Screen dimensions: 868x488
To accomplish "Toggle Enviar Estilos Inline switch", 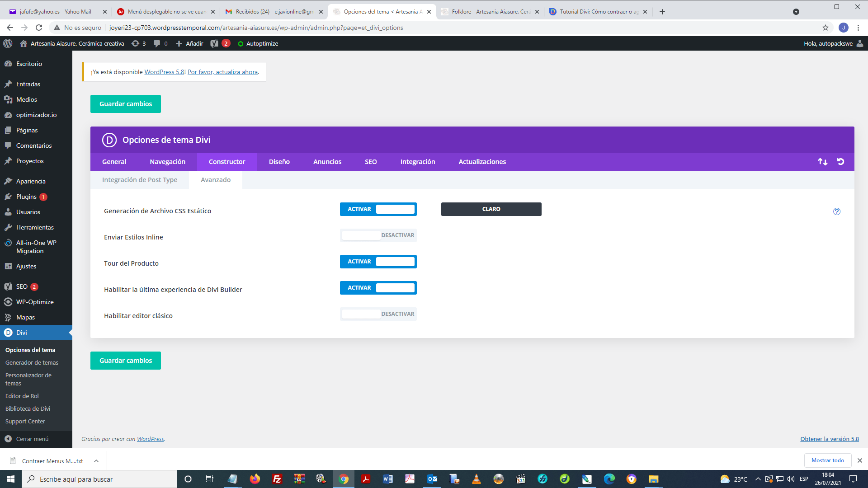I will [x=378, y=235].
